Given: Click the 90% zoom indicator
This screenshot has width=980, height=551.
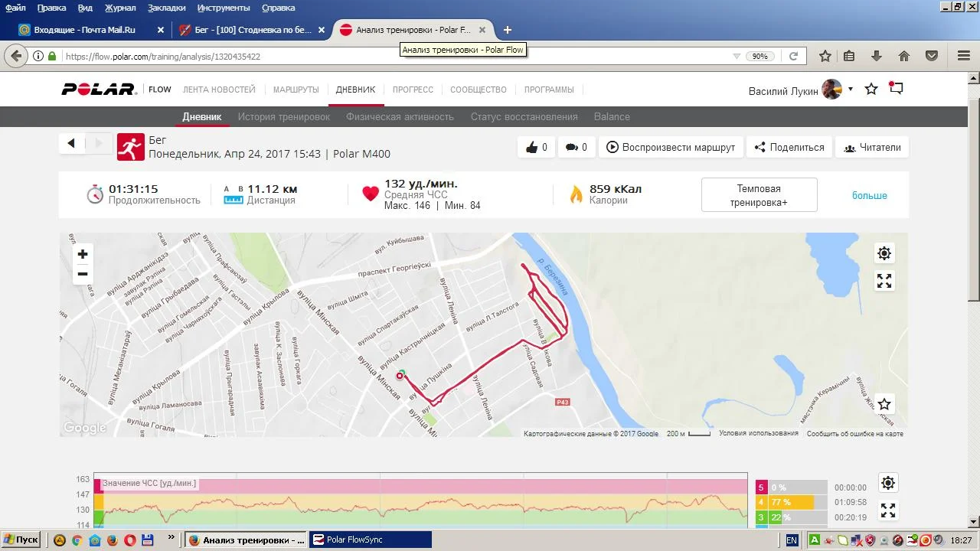Looking at the screenshot, I should (759, 57).
